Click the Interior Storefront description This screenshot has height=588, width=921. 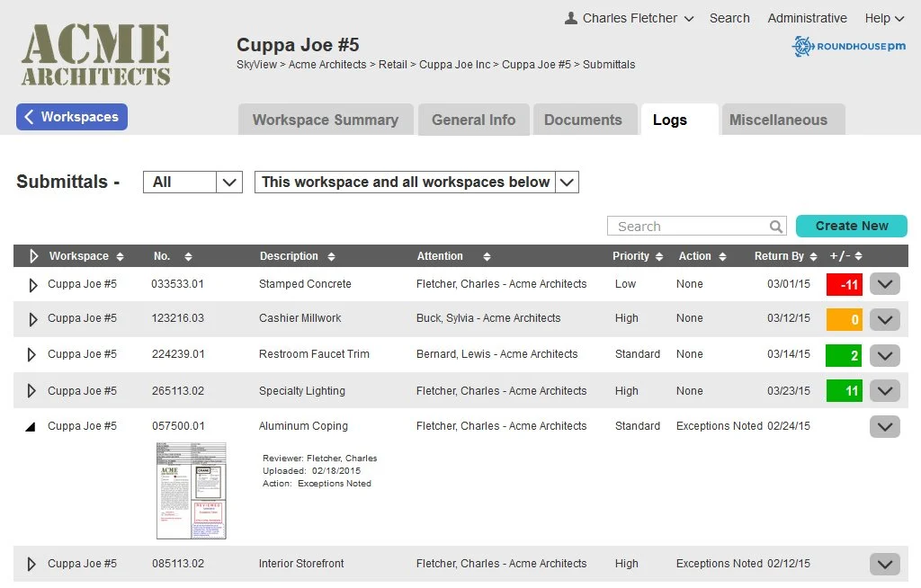301,564
